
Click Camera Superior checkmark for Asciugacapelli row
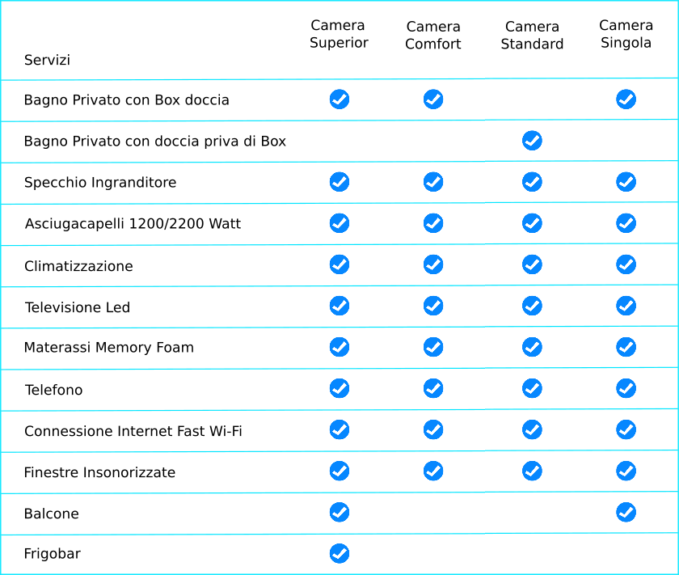click(x=339, y=223)
